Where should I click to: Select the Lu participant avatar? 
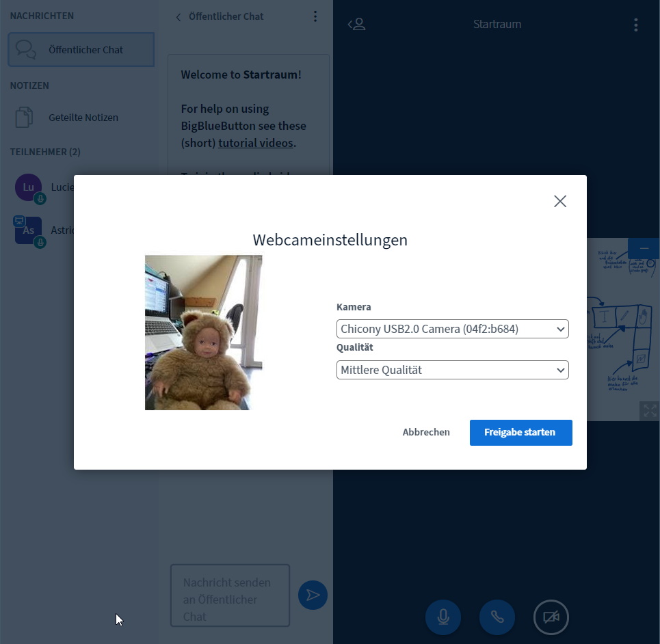[28, 187]
